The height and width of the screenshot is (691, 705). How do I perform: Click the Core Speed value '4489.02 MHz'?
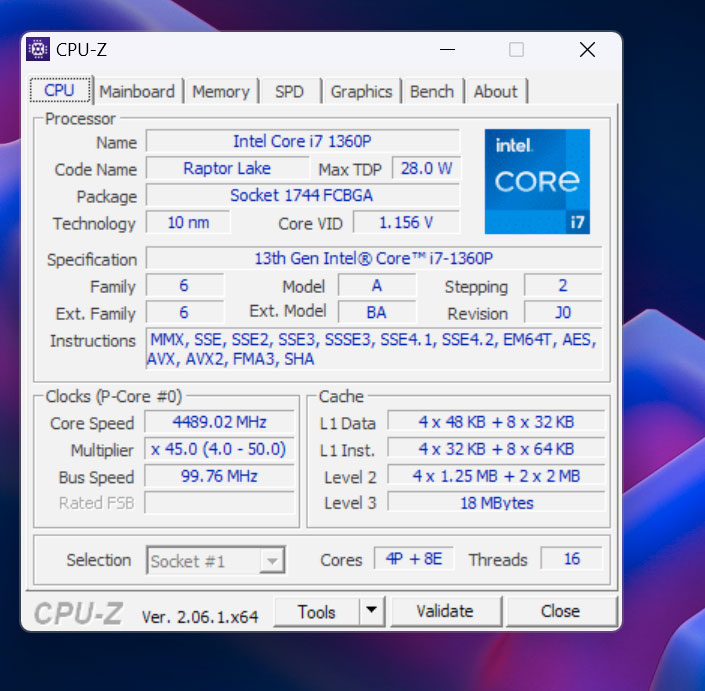pyautogui.click(x=219, y=422)
